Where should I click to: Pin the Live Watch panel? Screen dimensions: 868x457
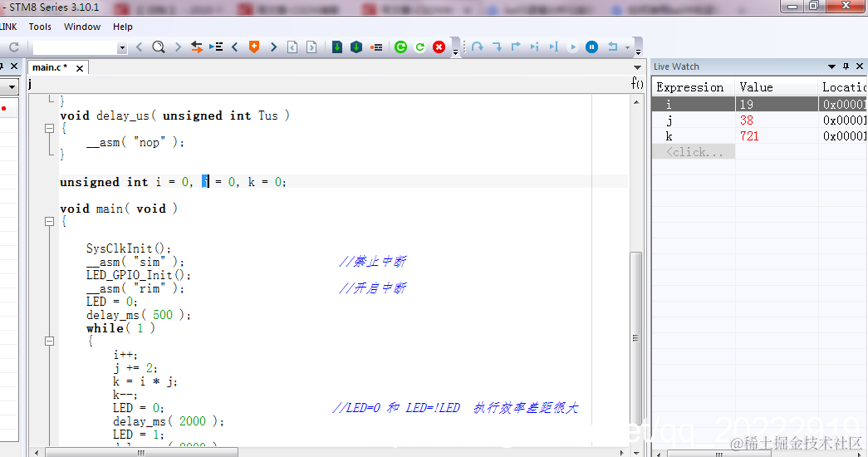(846, 66)
